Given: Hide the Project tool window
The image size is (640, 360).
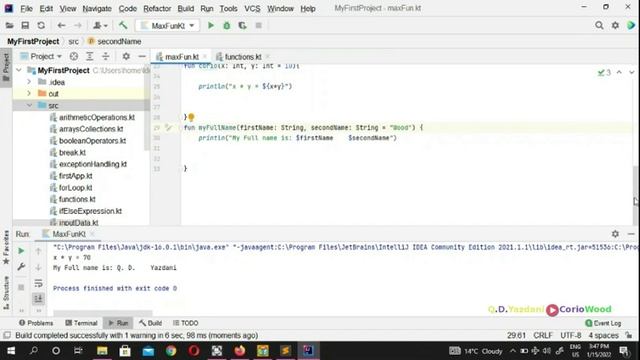Looking at the screenshot, I should click(x=142, y=56).
